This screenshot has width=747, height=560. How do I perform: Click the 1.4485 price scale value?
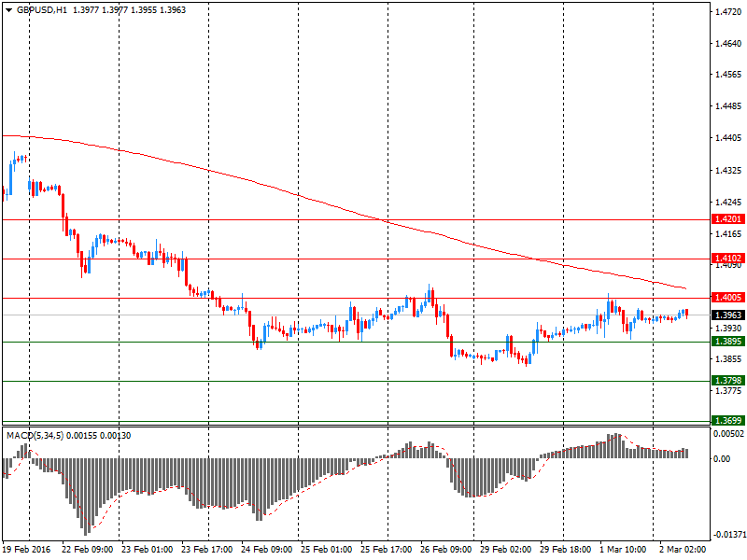tap(728, 106)
